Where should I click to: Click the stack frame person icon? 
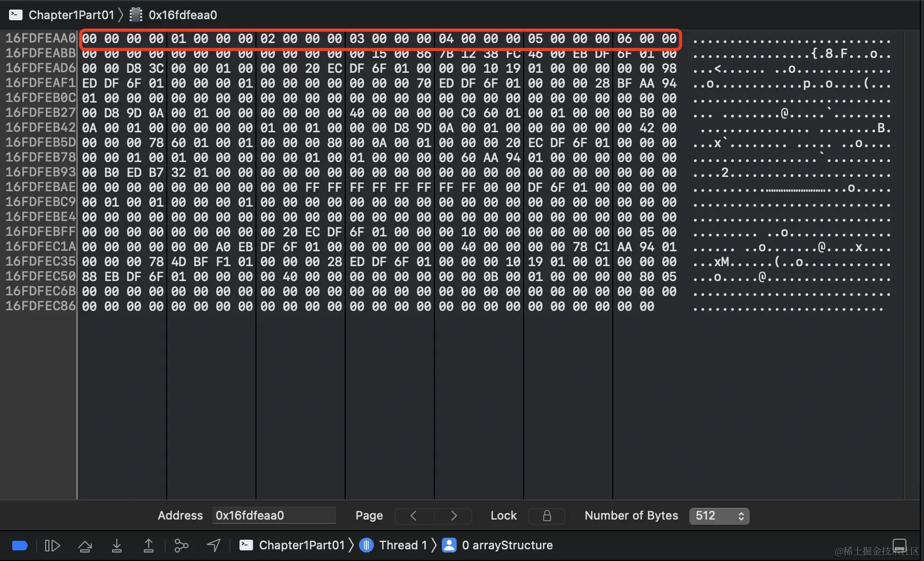coord(449,545)
